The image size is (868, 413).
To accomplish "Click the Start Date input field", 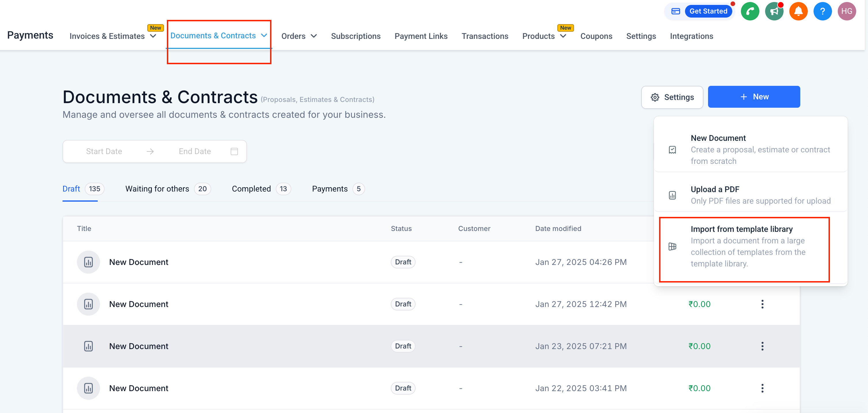I will tap(104, 151).
